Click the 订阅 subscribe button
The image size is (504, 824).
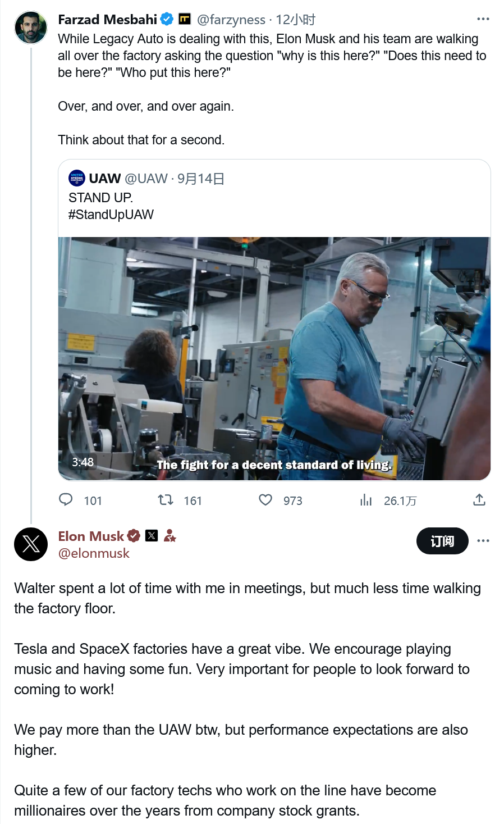442,541
